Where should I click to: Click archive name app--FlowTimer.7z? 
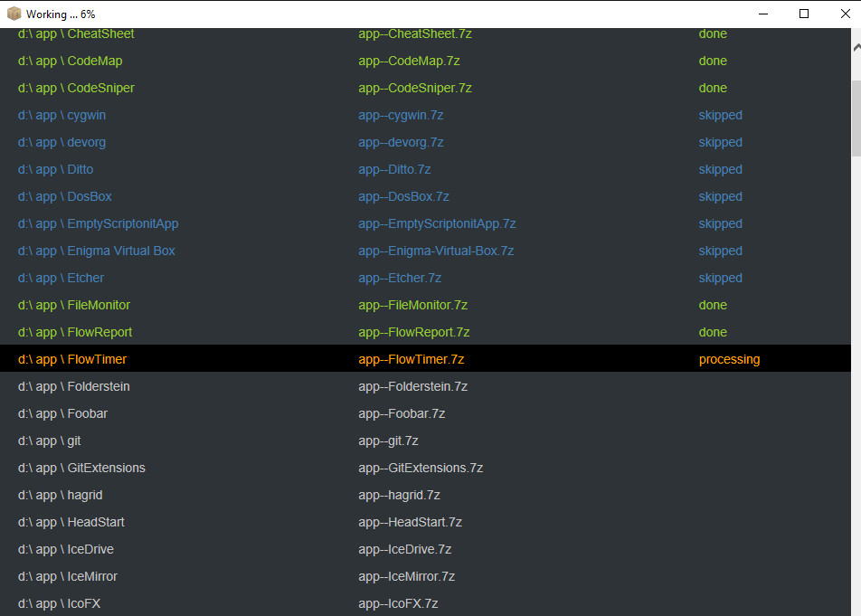(412, 360)
